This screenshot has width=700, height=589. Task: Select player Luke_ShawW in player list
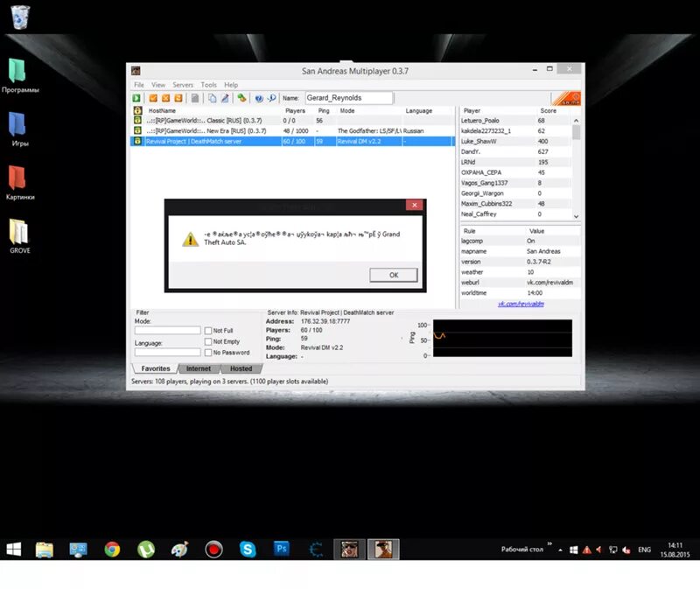click(515, 141)
